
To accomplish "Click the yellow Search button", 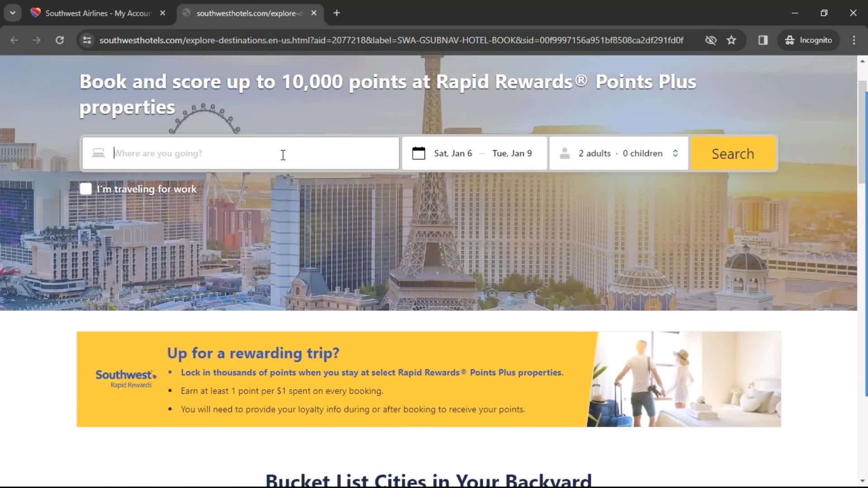I will (733, 153).
